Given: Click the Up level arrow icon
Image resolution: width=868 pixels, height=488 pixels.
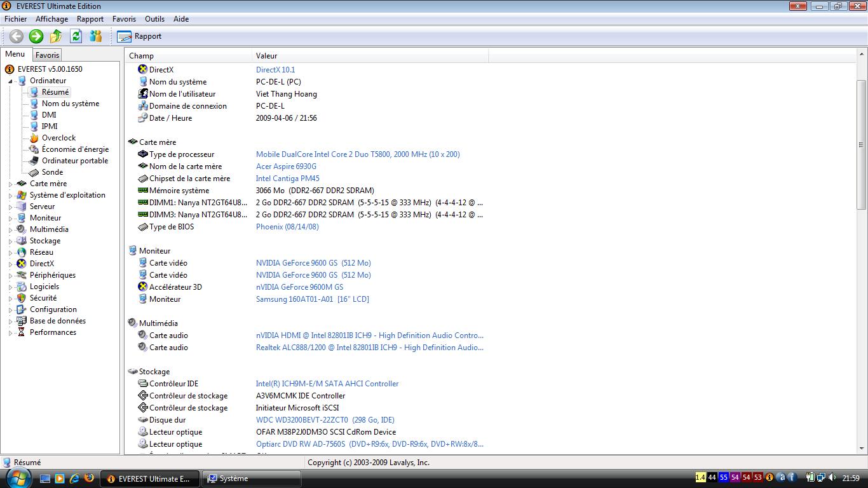Looking at the screenshot, I should (x=56, y=36).
